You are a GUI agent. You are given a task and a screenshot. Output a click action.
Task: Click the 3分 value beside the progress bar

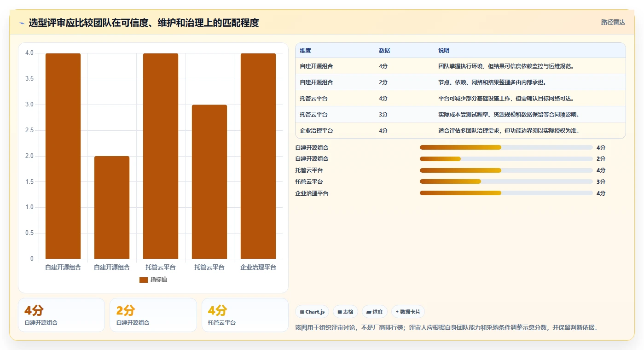coord(601,182)
